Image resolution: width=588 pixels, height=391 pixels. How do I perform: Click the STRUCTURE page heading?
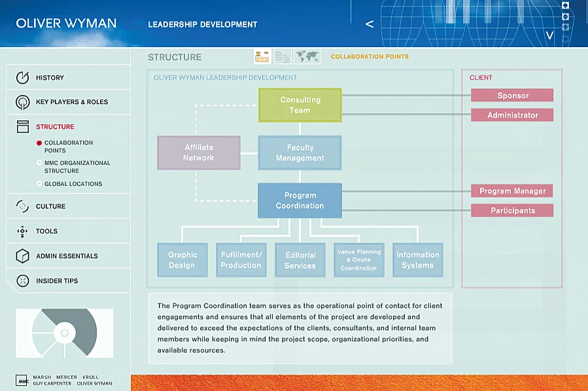(x=175, y=57)
